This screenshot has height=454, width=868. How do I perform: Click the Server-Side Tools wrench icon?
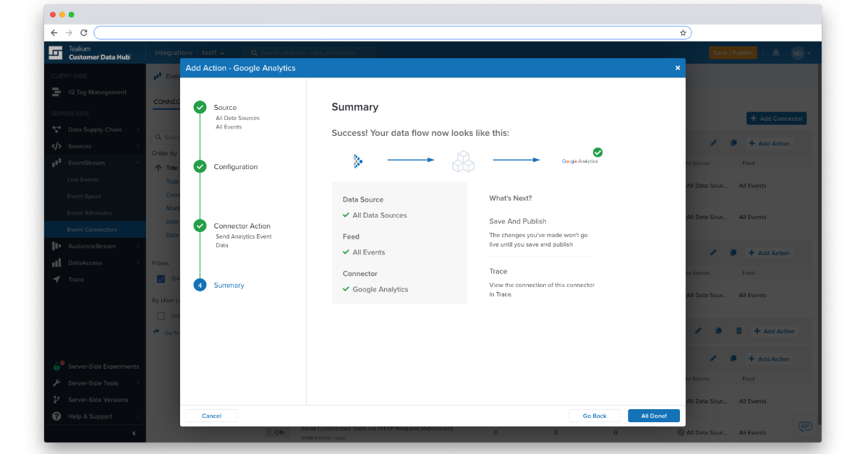click(56, 382)
